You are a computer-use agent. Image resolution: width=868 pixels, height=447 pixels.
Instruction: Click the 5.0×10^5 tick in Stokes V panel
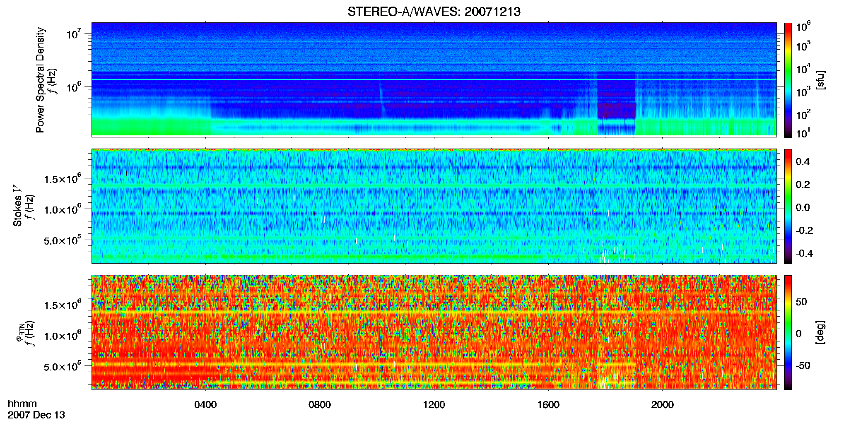pyautogui.click(x=62, y=240)
